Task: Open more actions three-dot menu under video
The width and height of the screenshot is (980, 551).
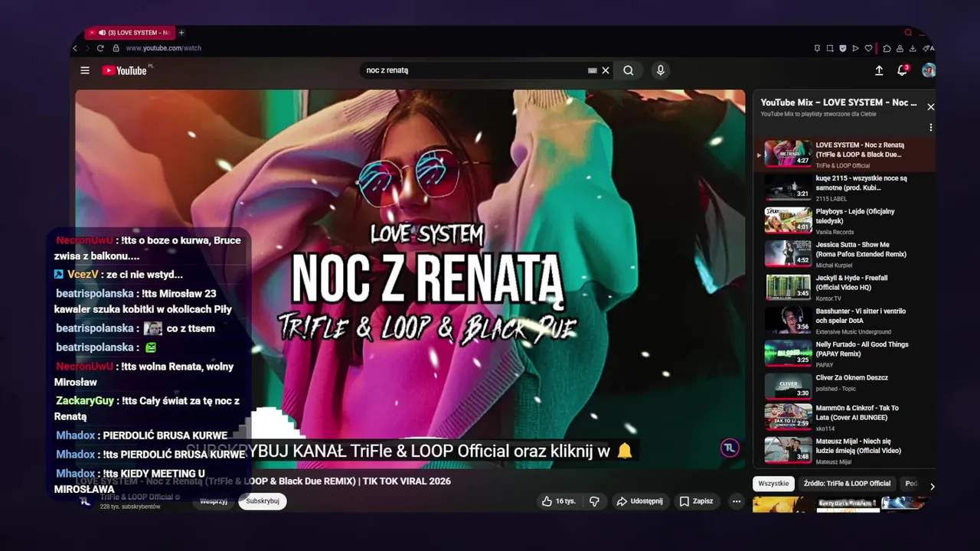Action: coord(736,501)
